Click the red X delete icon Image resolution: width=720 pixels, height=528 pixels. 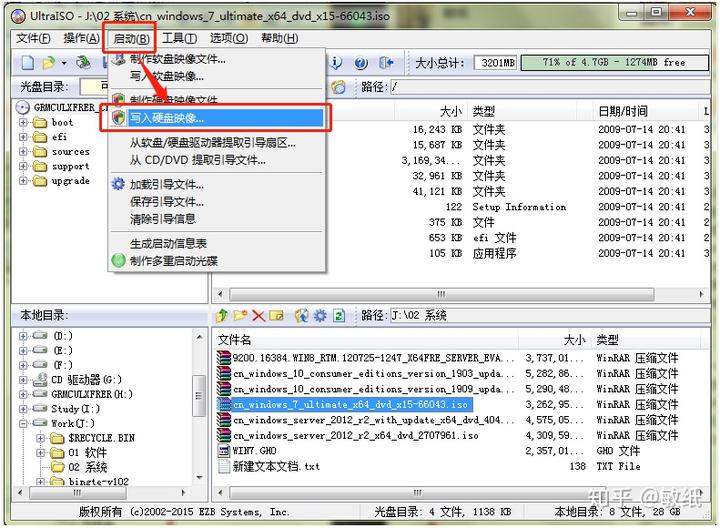(x=258, y=315)
